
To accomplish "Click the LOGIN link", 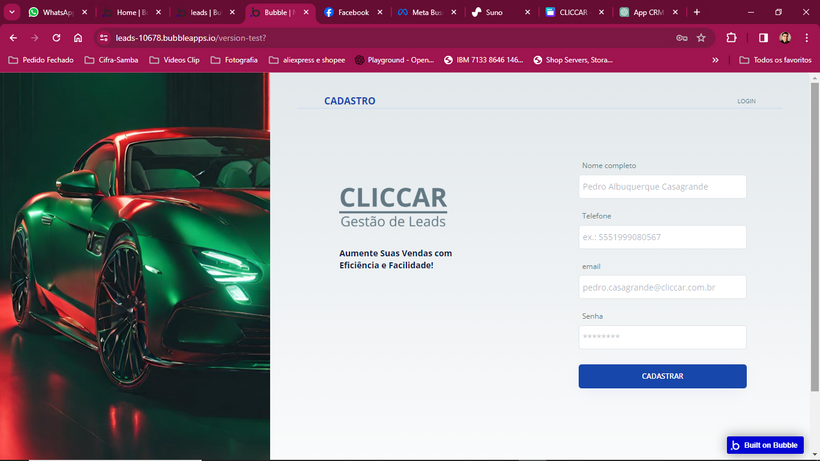I will [x=746, y=101].
